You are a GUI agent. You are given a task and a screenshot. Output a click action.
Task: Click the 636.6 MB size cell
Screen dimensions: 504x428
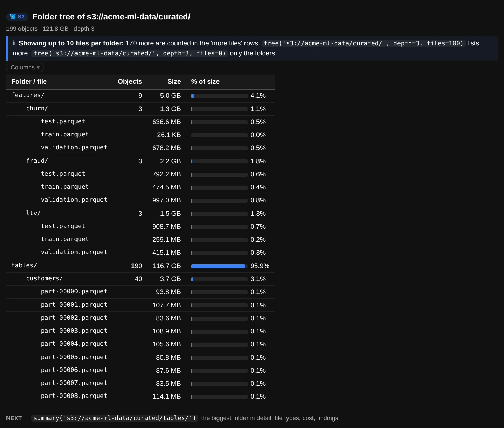click(167, 122)
